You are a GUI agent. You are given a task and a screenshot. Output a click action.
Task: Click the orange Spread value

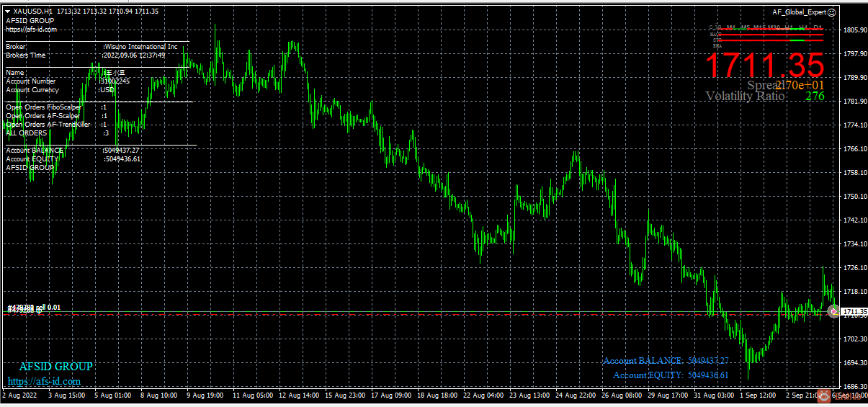coord(800,86)
